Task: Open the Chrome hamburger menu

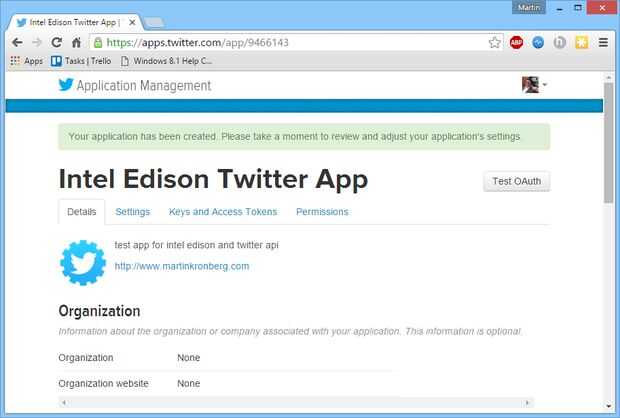Action: (603, 42)
